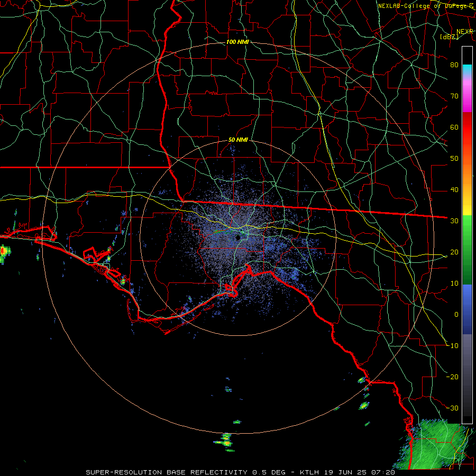
Task: Click the 100 NMI range ring label
Action: 237,42
